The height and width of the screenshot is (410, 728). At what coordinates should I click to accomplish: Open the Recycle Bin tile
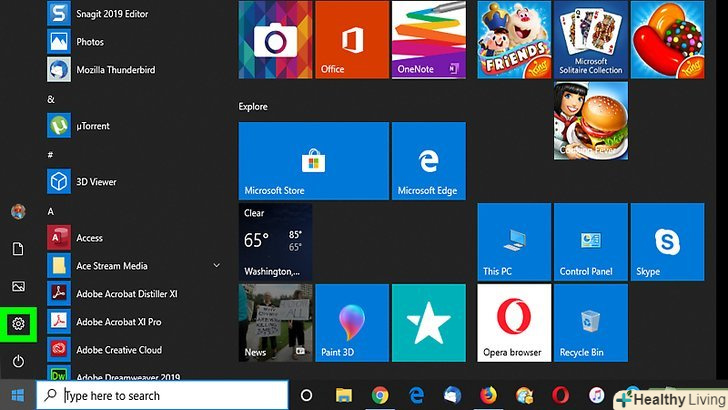point(590,322)
